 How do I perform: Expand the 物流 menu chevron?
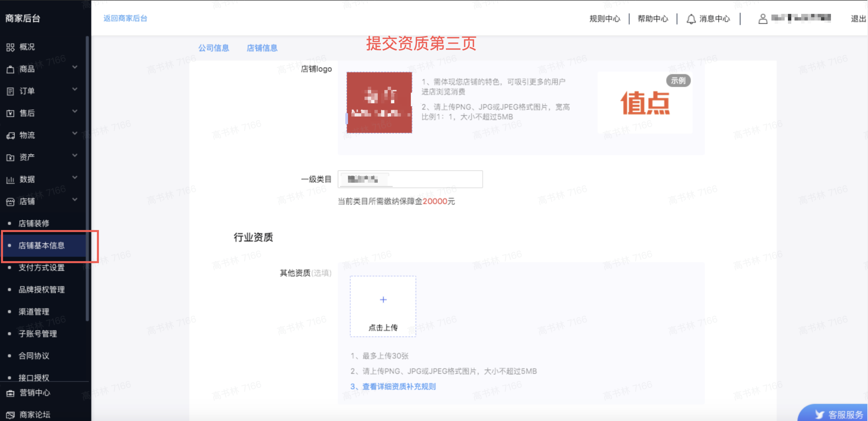[75, 133]
